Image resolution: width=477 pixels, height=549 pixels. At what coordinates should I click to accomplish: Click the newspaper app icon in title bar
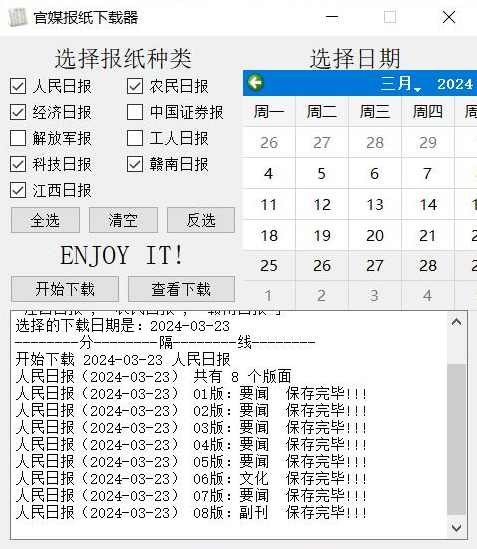(18, 18)
